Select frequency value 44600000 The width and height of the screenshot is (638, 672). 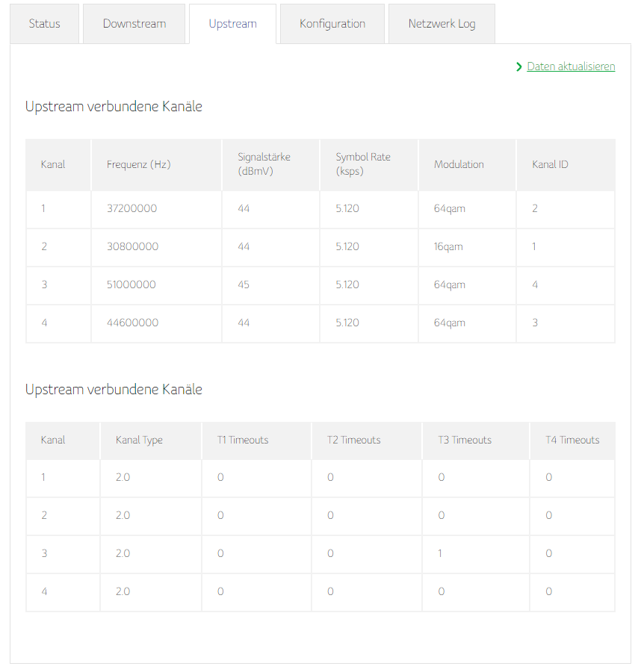(132, 323)
